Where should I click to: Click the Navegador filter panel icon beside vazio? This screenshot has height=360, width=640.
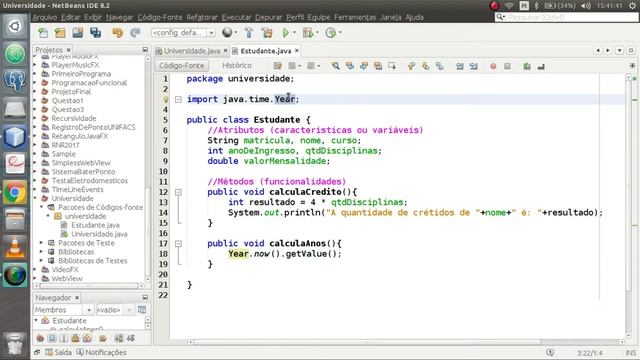[142, 310]
